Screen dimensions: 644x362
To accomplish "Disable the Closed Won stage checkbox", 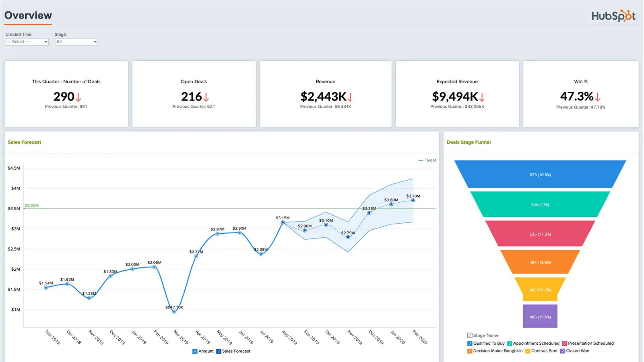I will coord(563,351).
